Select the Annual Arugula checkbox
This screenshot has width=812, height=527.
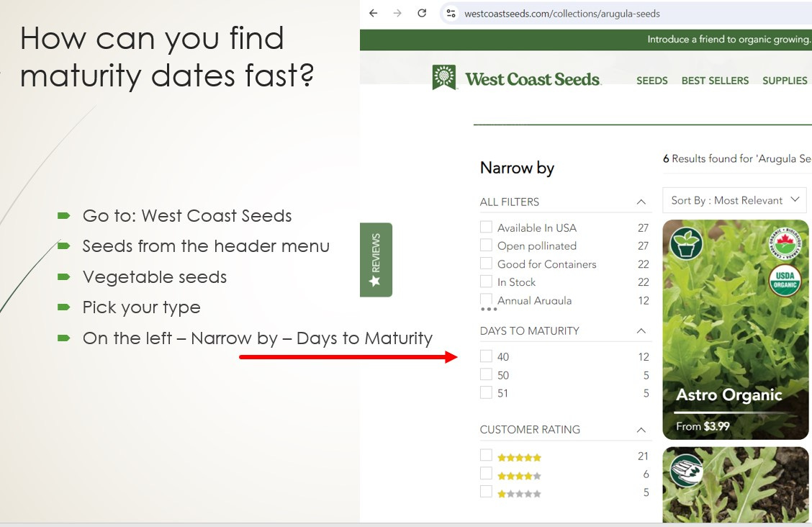pos(486,299)
